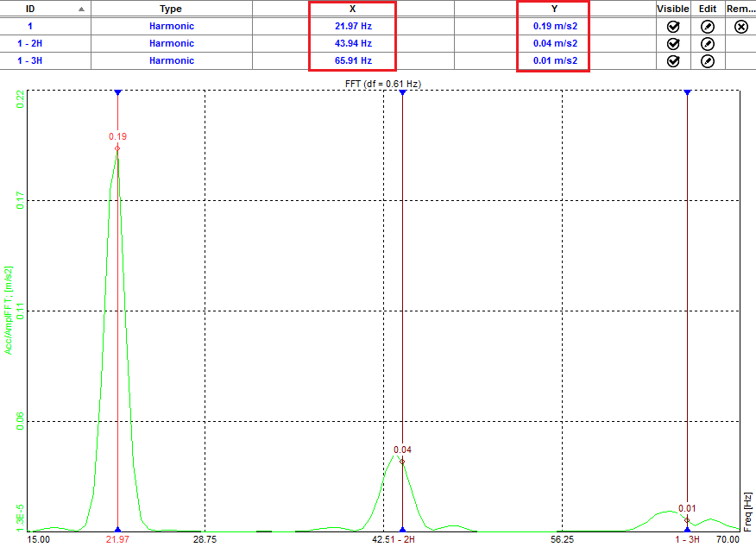
Task: Click the 21.97 Hz table value
Action: click(x=354, y=26)
